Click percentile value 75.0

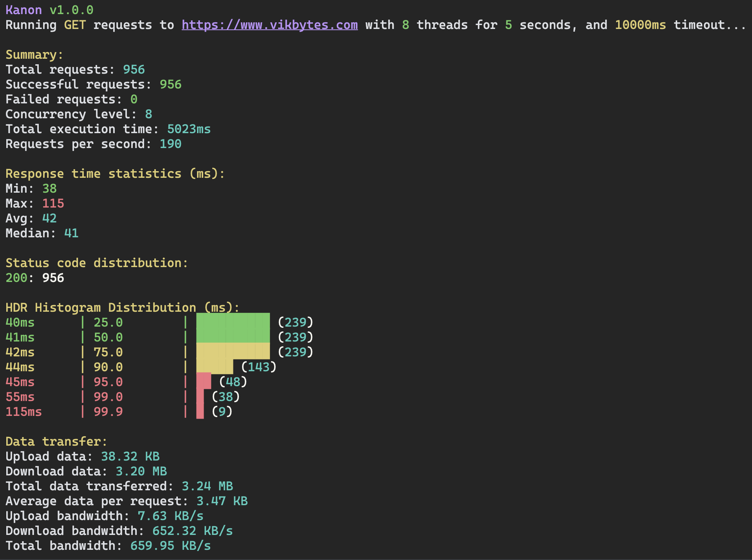point(108,352)
